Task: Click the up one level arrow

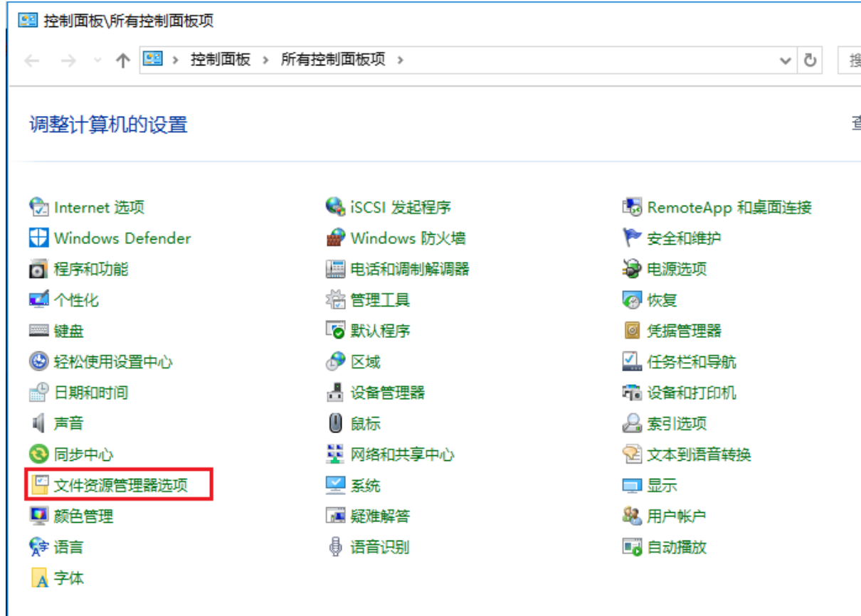Action: [x=122, y=60]
